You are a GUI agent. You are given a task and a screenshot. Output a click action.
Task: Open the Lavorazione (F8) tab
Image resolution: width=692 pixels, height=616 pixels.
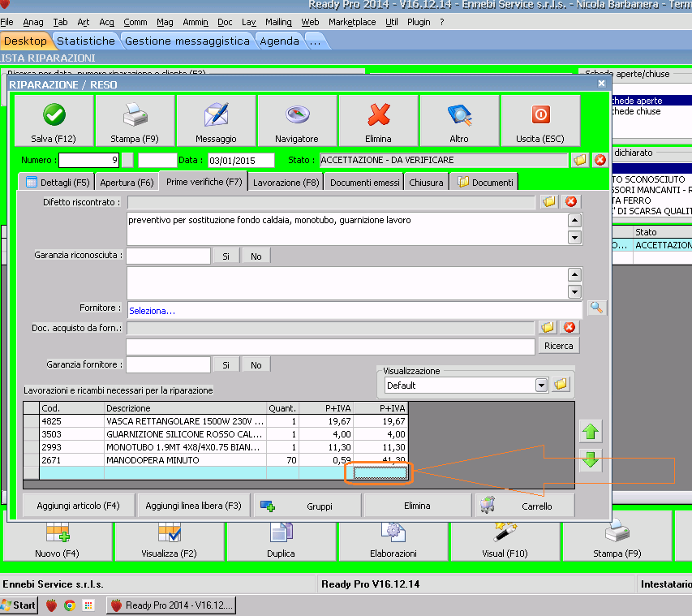pyautogui.click(x=286, y=183)
